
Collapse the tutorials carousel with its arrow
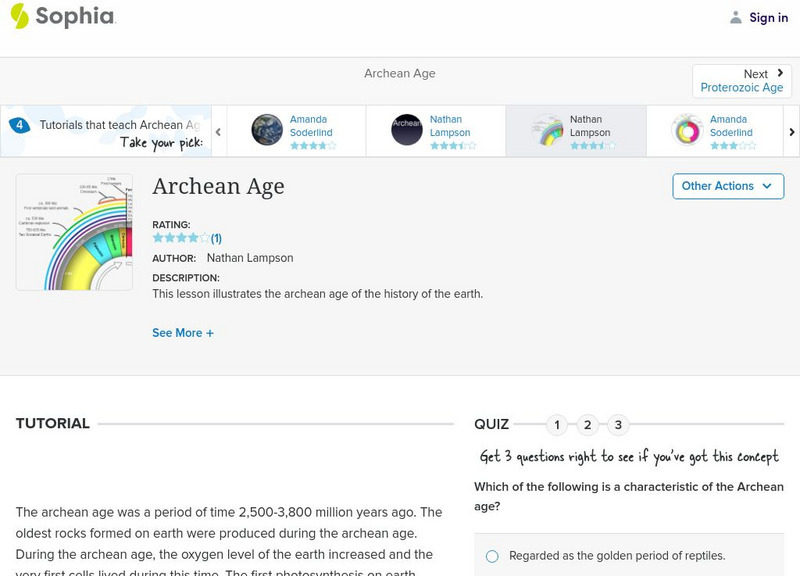(219, 129)
